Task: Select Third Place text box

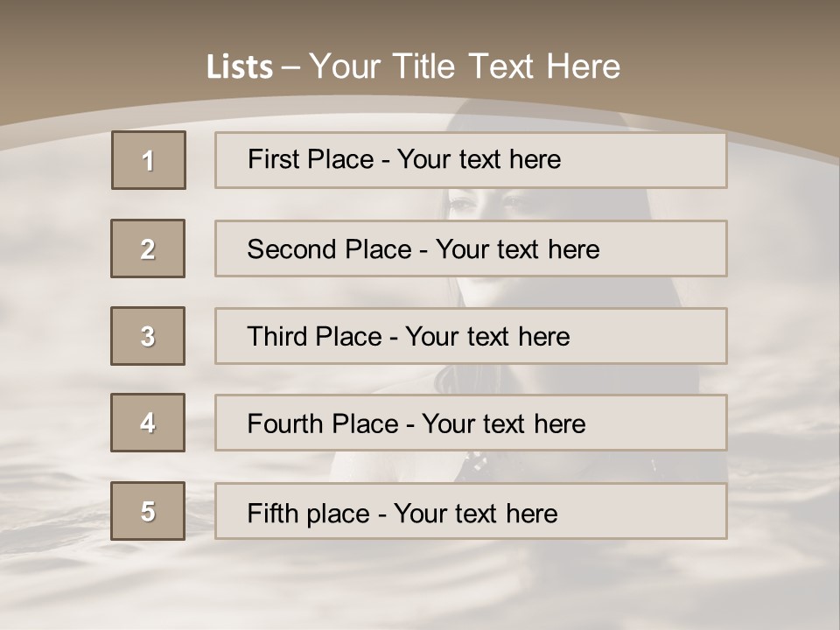Action: point(471,336)
